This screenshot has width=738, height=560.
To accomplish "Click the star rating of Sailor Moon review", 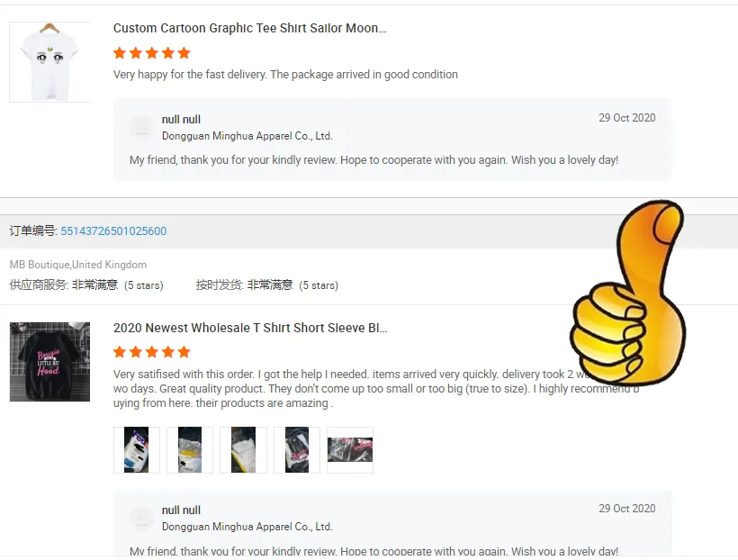I will point(151,53).
